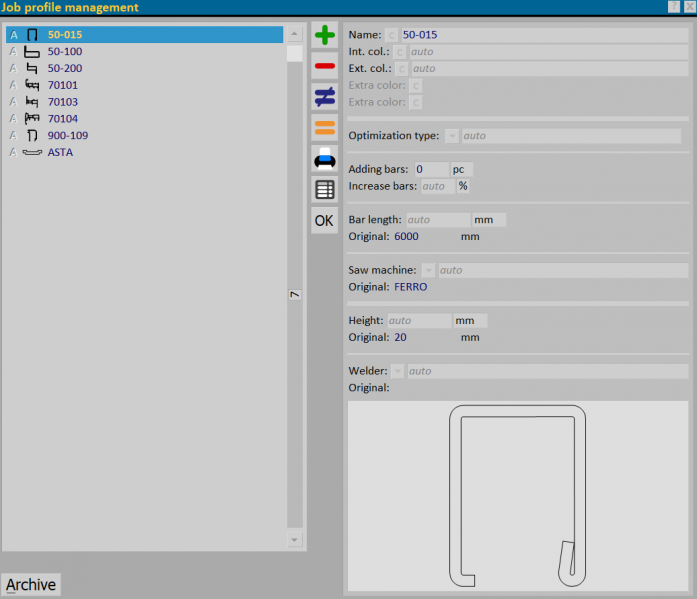Click the 50-015 profile shape icon
The height and width of the screenshot is (599, 697).
coord(32,35)
